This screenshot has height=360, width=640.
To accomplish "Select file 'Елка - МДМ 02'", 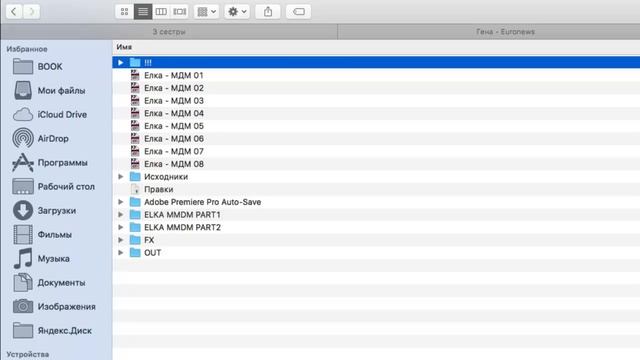I will click(174, 88).
